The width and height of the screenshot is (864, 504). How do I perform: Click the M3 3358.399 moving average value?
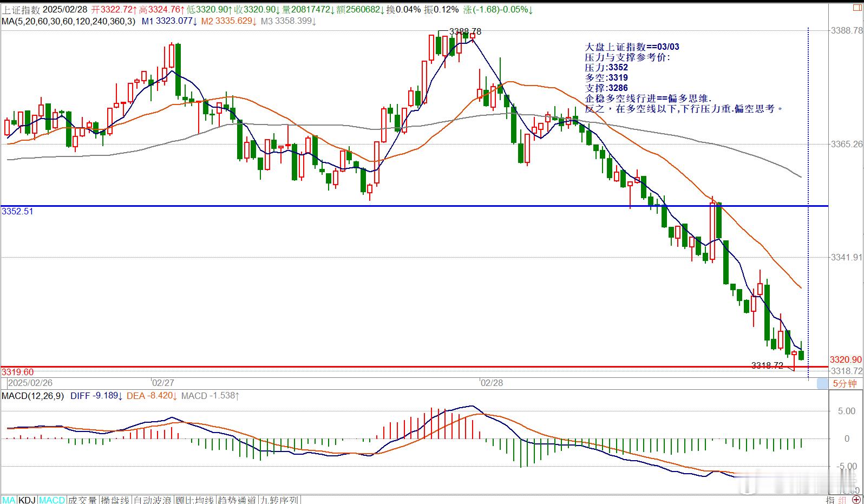tap(289, 21)
